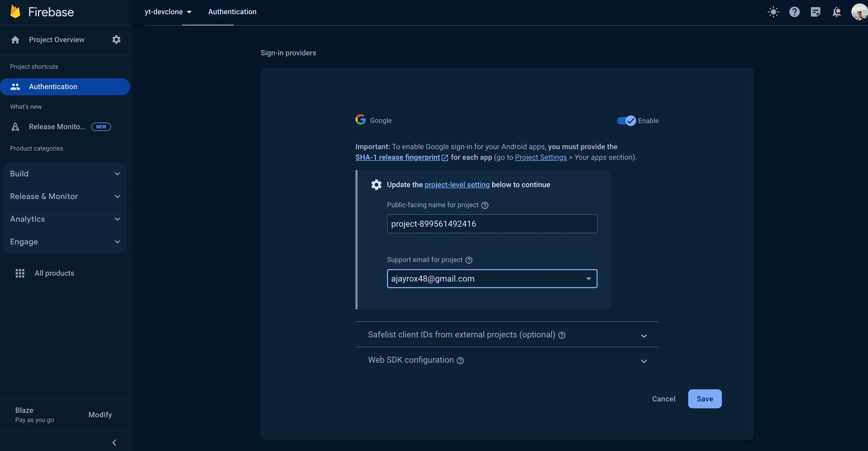Click the public-facing project name input field
Image resolution: width=868 pixels, height=451 pixels.
point(492,224)
